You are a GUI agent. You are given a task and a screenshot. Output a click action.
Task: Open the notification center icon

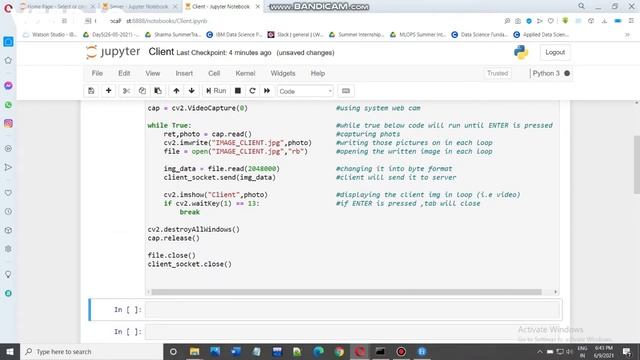[x=627, y=351]
